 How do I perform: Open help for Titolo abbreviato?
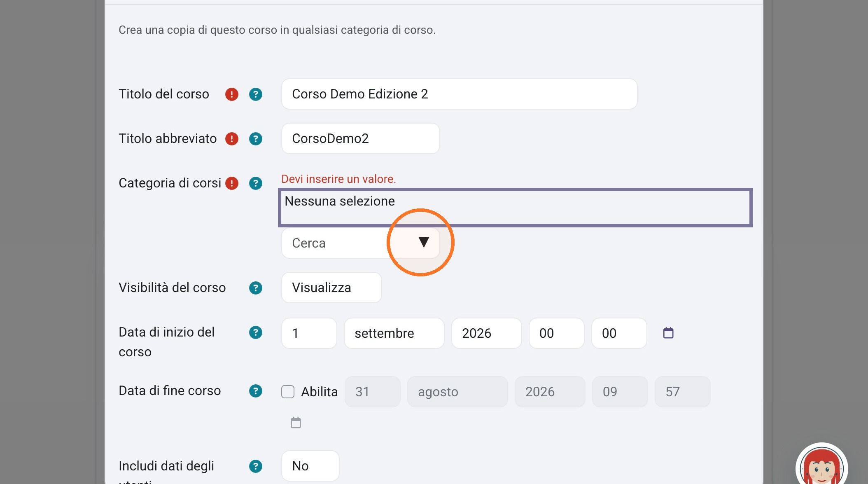pos(256,139)
